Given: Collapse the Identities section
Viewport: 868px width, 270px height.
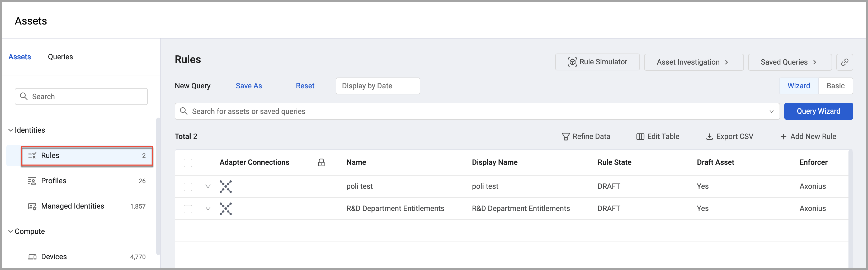Looking at the screenshot, I should click(11, 130).
